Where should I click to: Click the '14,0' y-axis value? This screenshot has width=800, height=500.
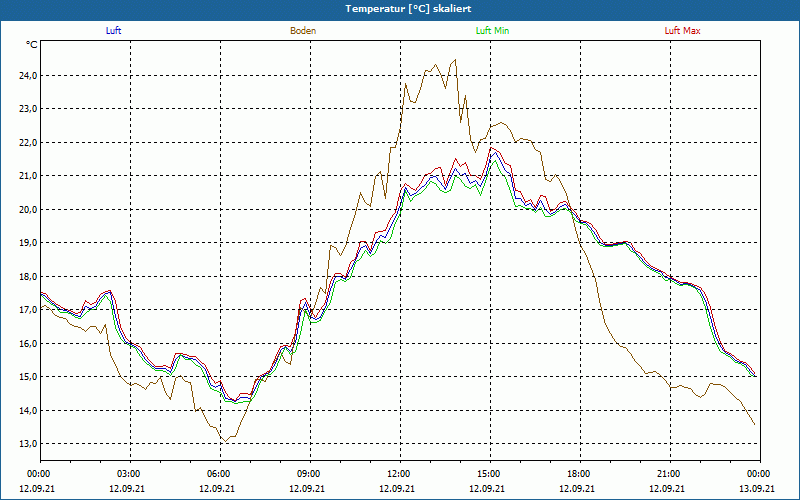29,410
